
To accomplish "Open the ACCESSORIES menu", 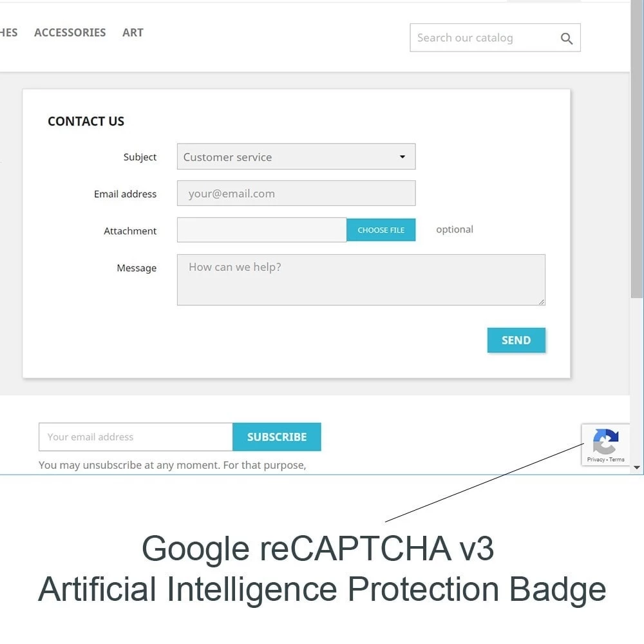I will point(70,32).
